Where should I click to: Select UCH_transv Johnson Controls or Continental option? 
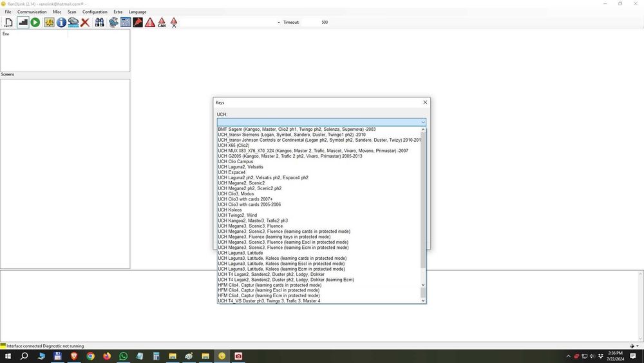tap(319, 140)
